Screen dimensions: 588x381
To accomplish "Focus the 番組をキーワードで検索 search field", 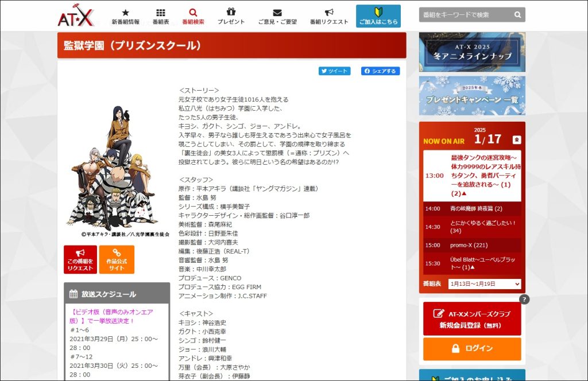I will (x=465, y=14).
